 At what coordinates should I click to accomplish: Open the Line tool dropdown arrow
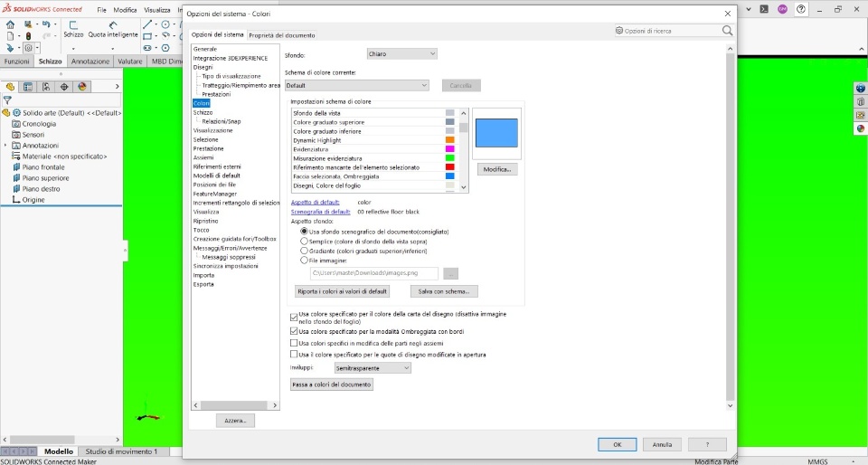(156, 24)
